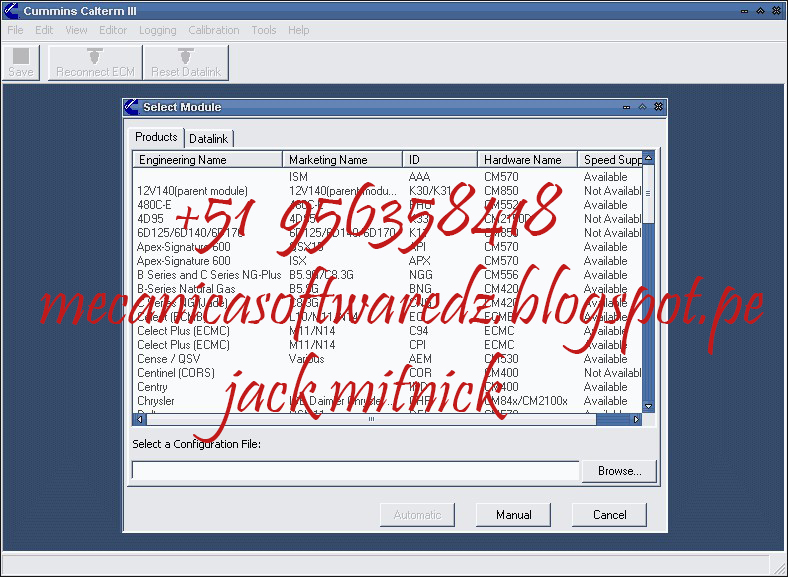Switch to the Datalink tab
Screen dimensions: 788x577
click(209, 139)
